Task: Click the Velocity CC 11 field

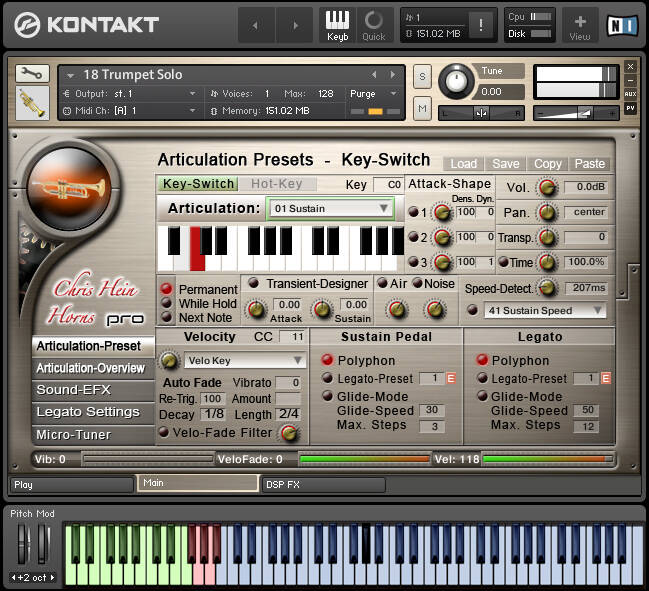Action: [293, 337]
